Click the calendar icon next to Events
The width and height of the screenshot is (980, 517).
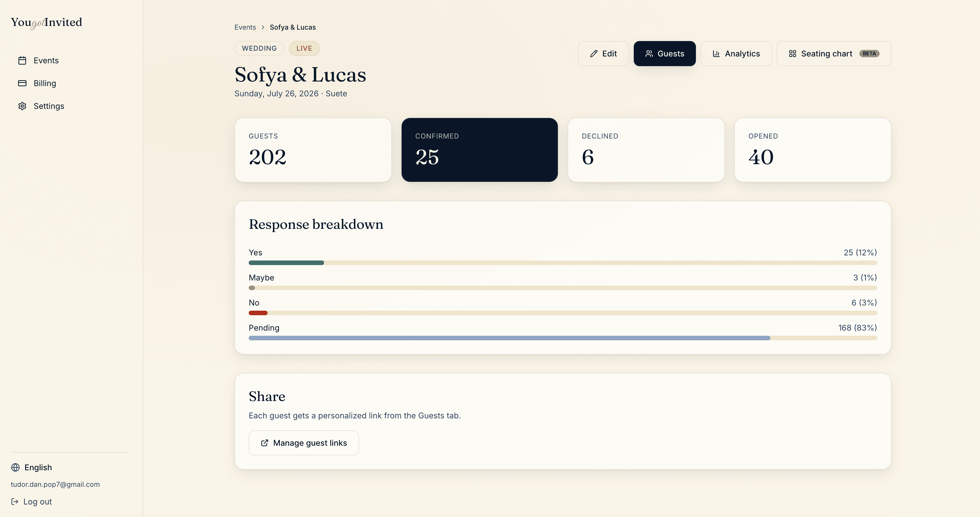click(x=22, y=60)
